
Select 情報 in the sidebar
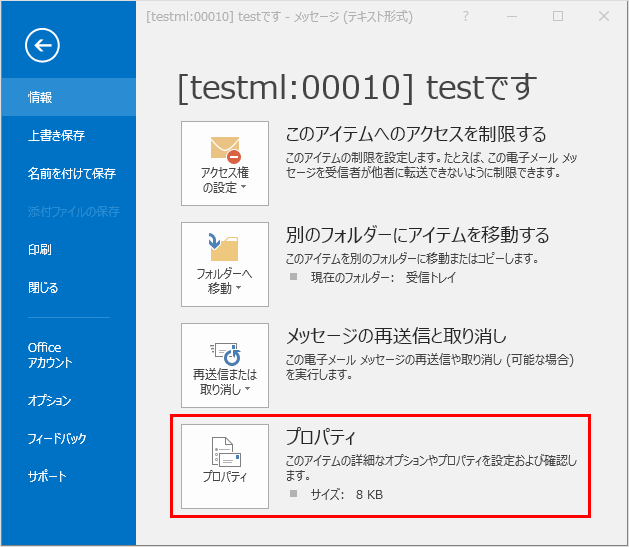pos(41,97)
